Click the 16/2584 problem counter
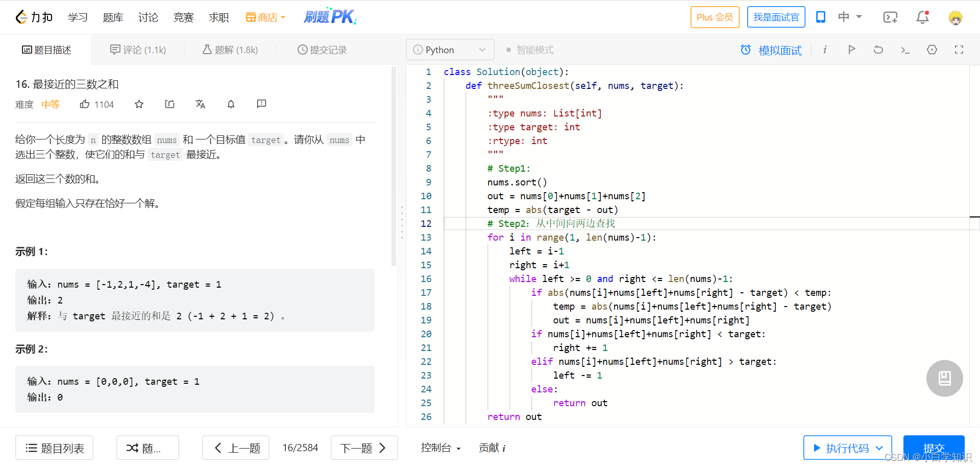 click(x=300, y=448)
